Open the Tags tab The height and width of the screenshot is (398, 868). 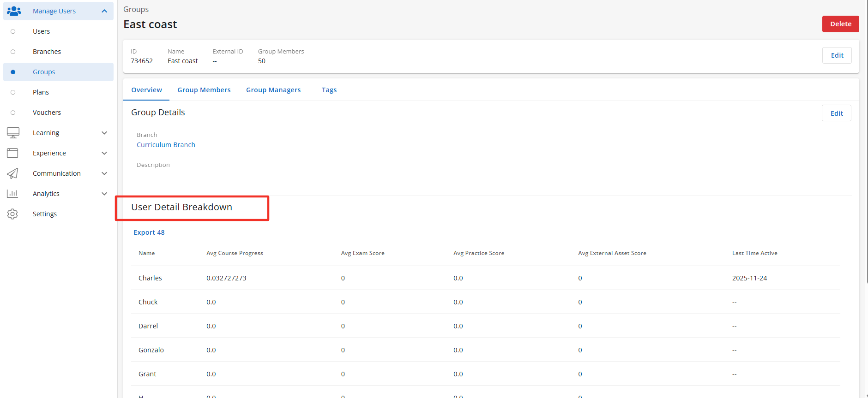[x=329, y=90]
